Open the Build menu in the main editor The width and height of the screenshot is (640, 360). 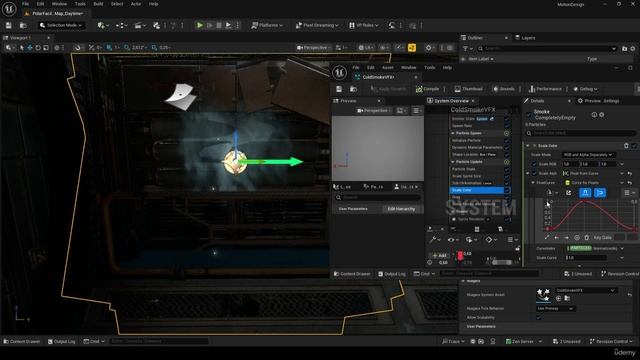pos(98,4)
